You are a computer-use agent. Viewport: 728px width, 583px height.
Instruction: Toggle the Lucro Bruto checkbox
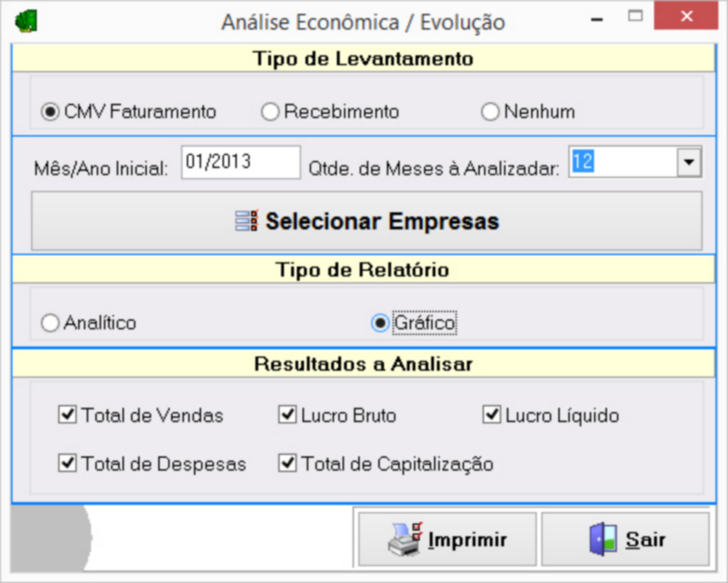pos(287,415)
